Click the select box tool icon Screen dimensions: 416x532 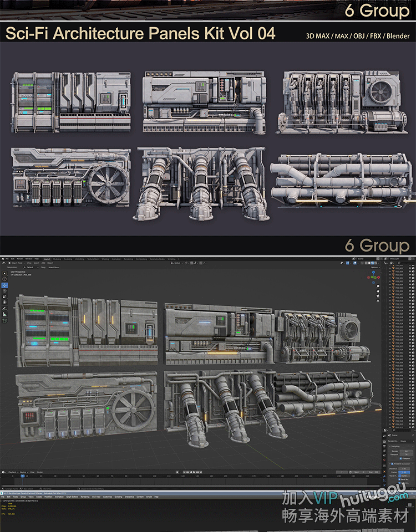4,273
